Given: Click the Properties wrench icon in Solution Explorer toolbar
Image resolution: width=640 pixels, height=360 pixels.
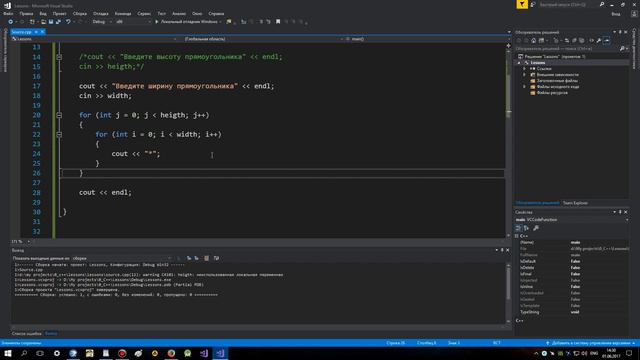Looking at the screenshot, I should (x=599, y=40).
